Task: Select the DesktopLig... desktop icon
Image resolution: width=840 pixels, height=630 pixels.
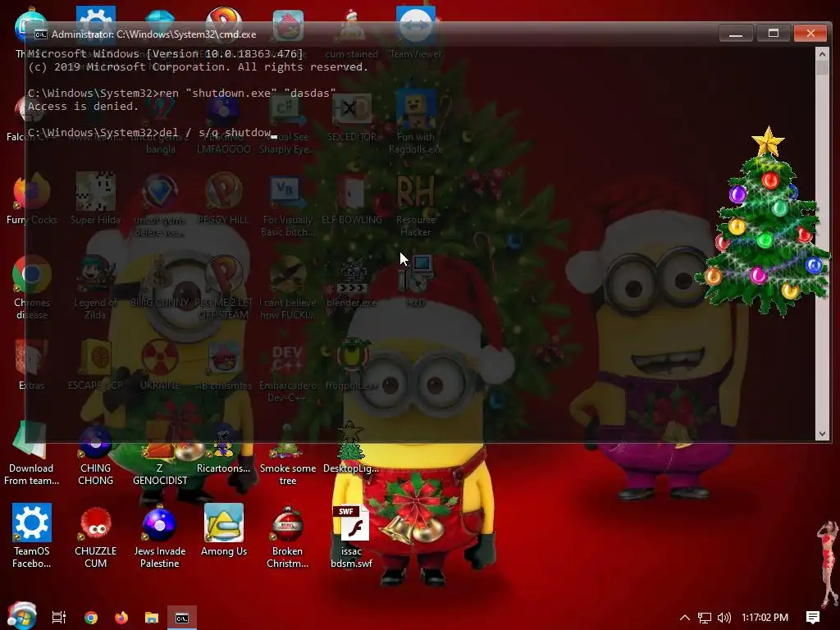Action: click(x=351, y=447)
